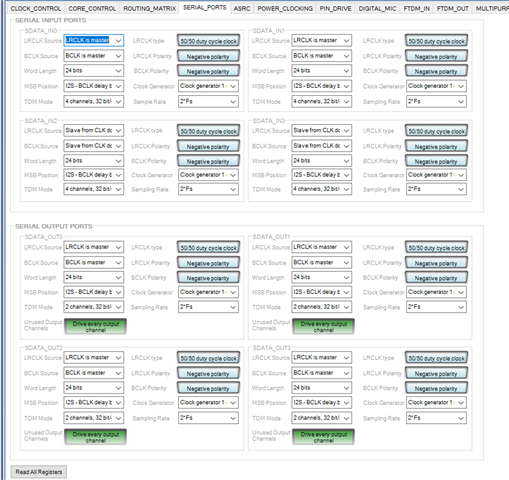This screenshot has width=509, height=480.
Task: Open SDATA_OUT1 Sampling Rate dropdown
Action: (436, 307)
